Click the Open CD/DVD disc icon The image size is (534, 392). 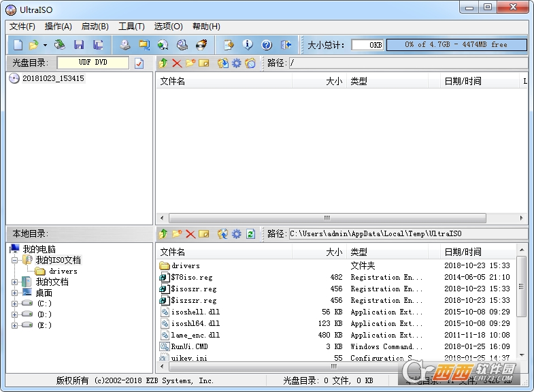coord(60,45)
